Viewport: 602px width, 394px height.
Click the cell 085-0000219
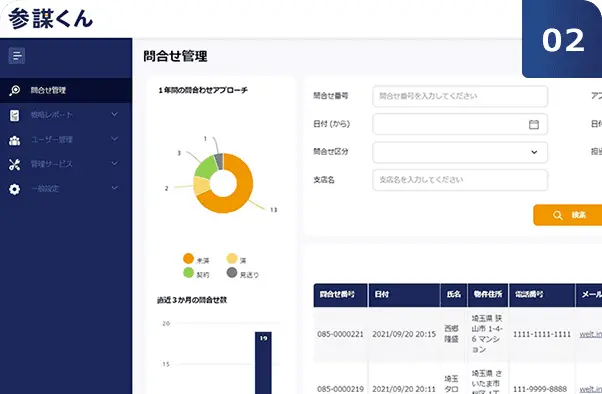coord(340,389)
